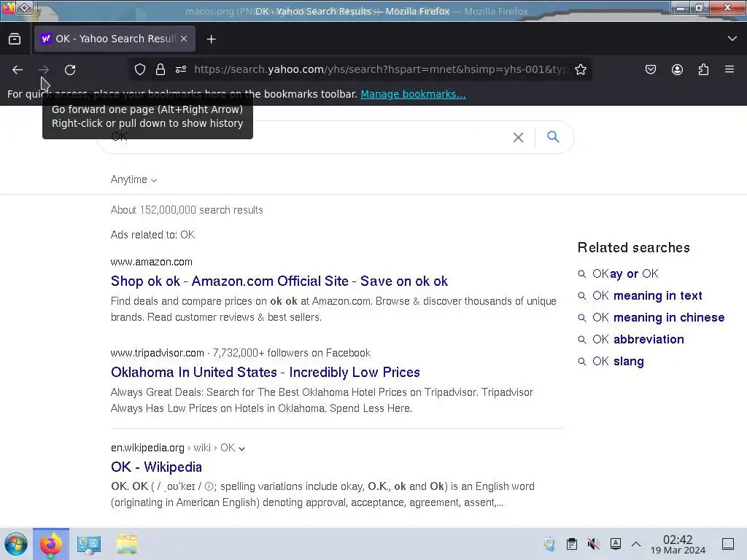Click the show desktop button in taskbar
The image size is (747, 560).
pos(728,544)
